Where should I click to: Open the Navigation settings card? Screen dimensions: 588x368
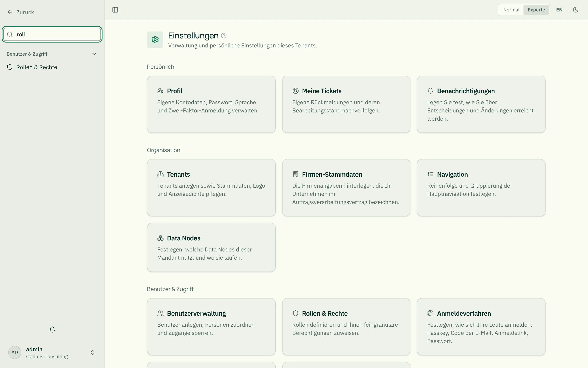tap(481, 188)
